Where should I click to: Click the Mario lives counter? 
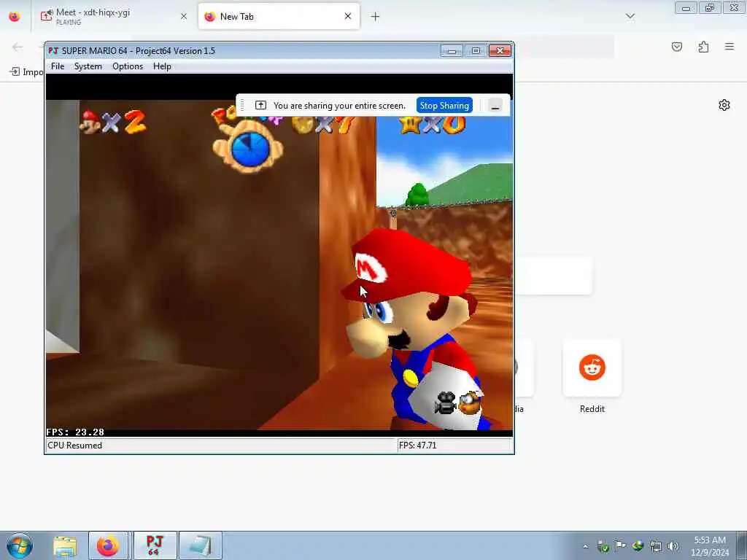click(113, 122)
